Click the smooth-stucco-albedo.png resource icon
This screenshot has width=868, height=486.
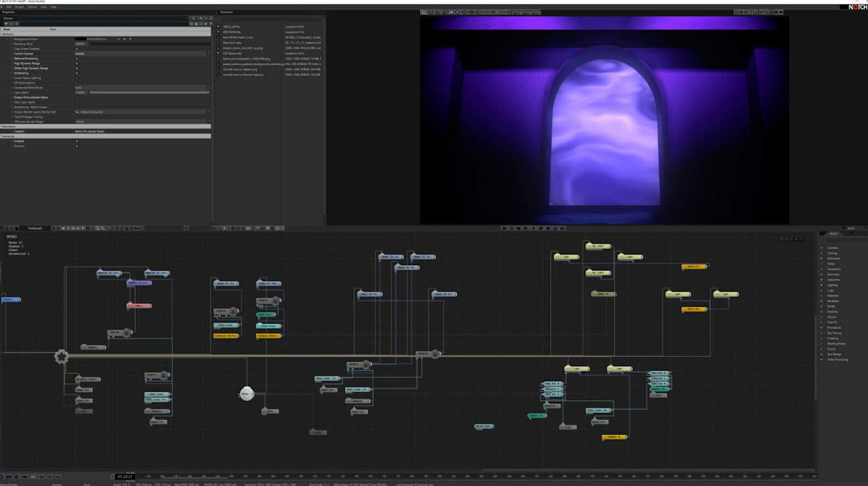[218, 69]
